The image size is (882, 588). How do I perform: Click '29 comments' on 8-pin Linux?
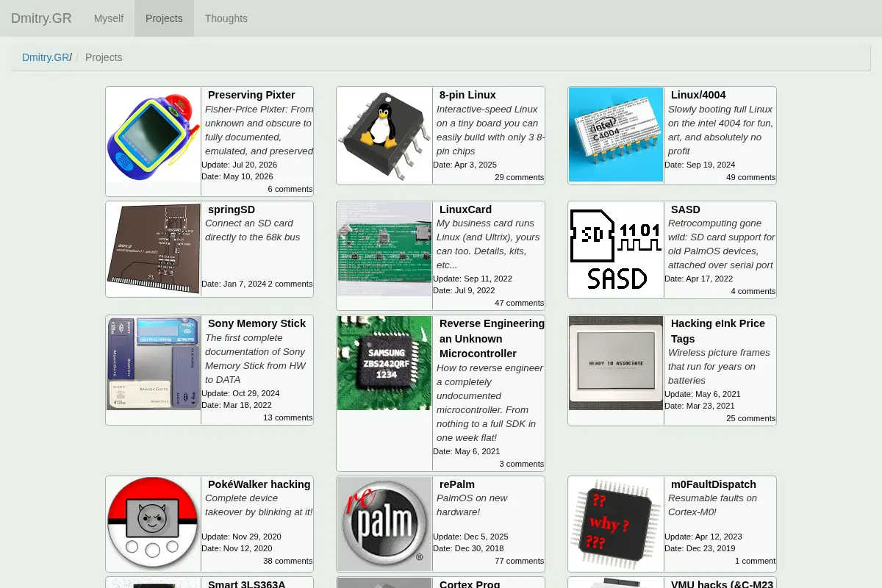(520, 177)
